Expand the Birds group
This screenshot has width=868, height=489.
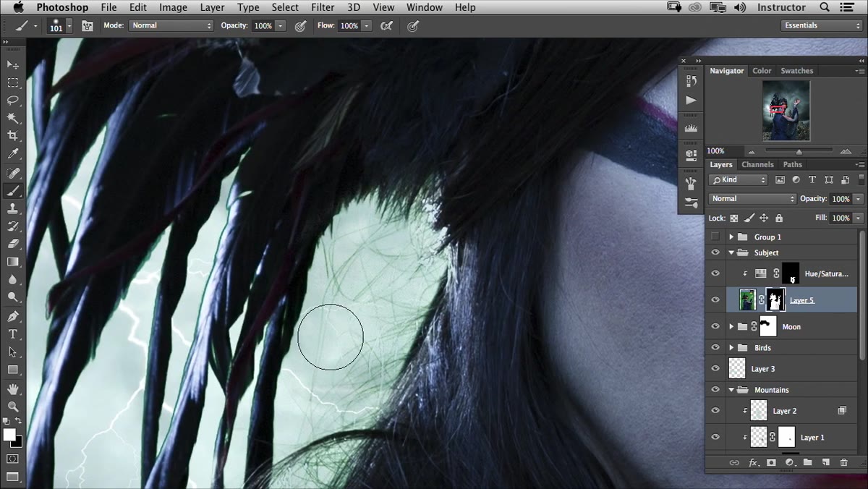(731, 348)
